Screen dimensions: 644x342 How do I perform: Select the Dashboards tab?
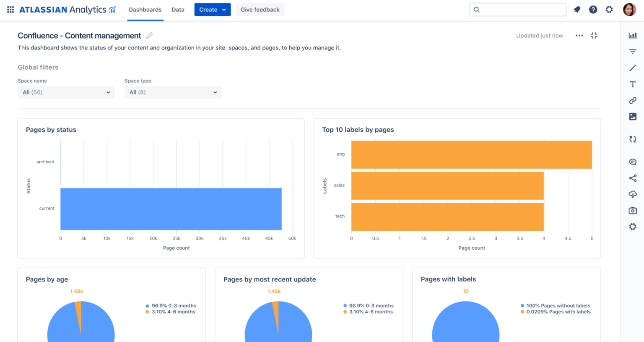[145, 9]
